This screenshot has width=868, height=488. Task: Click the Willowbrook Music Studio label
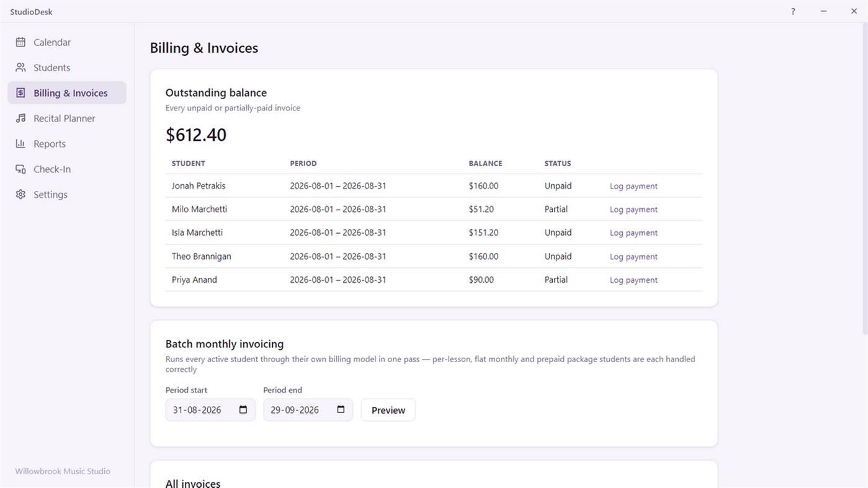tap(63, 471)
